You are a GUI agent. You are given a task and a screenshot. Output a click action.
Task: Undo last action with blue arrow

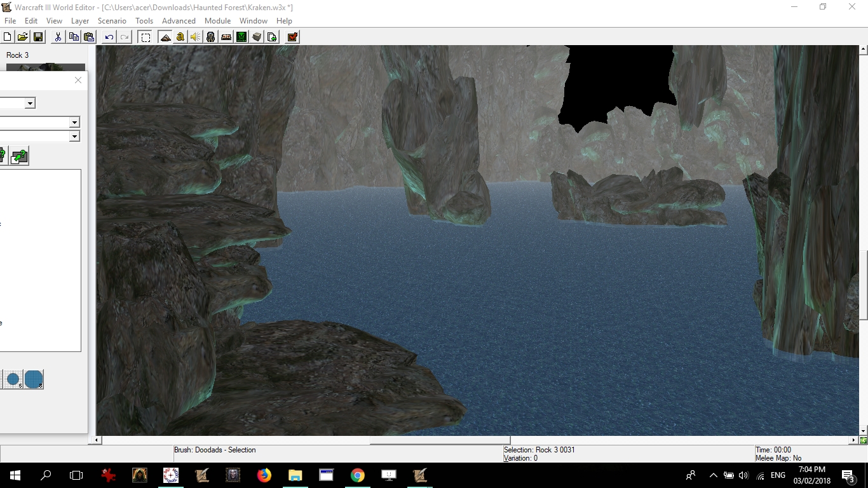point(109,37)
